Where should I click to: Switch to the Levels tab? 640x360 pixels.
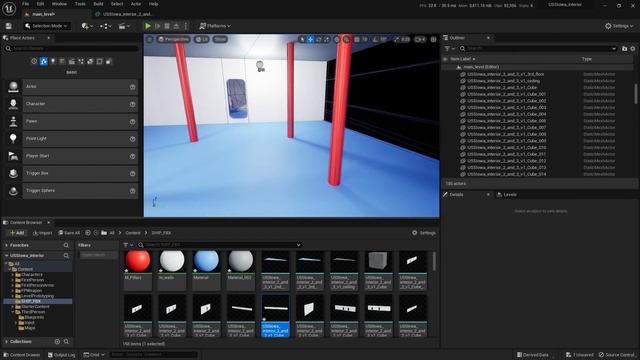tap(507, 195)
